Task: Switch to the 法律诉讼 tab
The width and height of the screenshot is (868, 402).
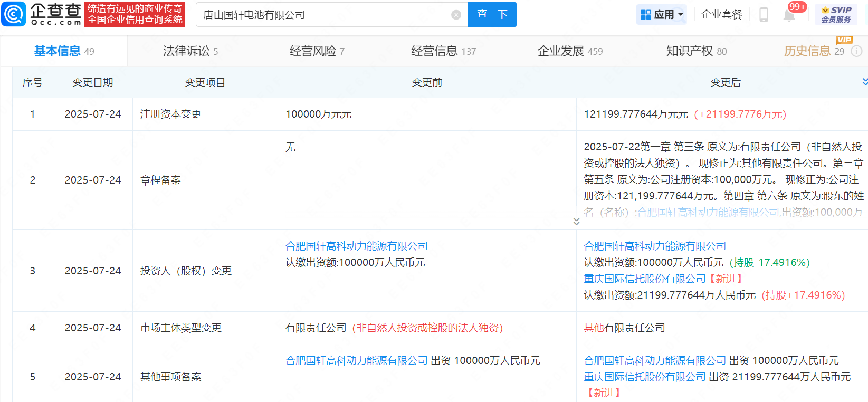Action: pos(190,51)
